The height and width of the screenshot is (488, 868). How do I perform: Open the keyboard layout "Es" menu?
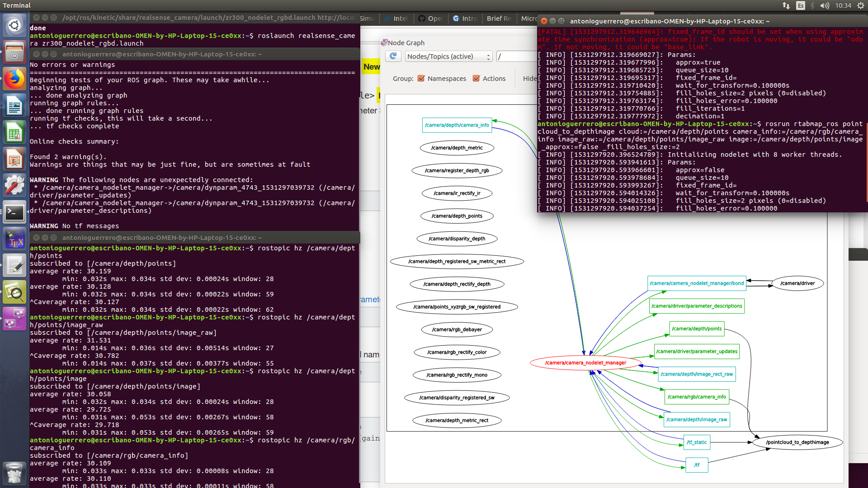pyautogui.click(x=801, y=5)
